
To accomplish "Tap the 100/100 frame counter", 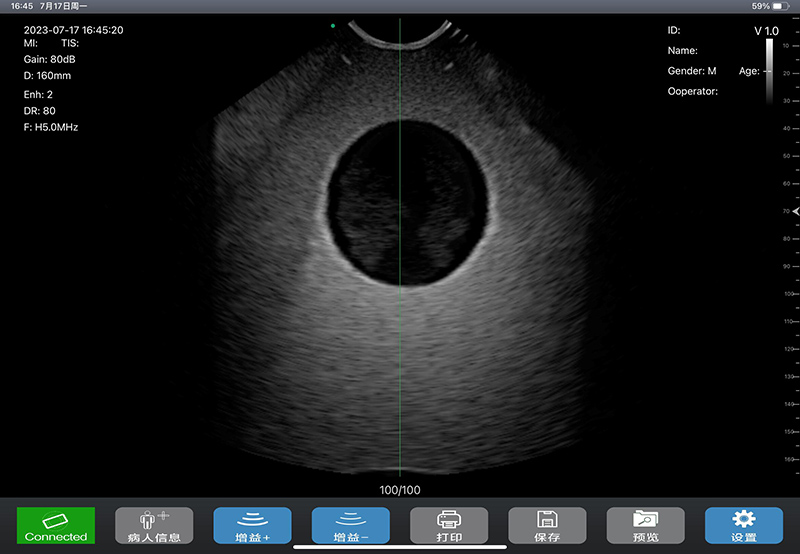I will click(x=400, y=490).
